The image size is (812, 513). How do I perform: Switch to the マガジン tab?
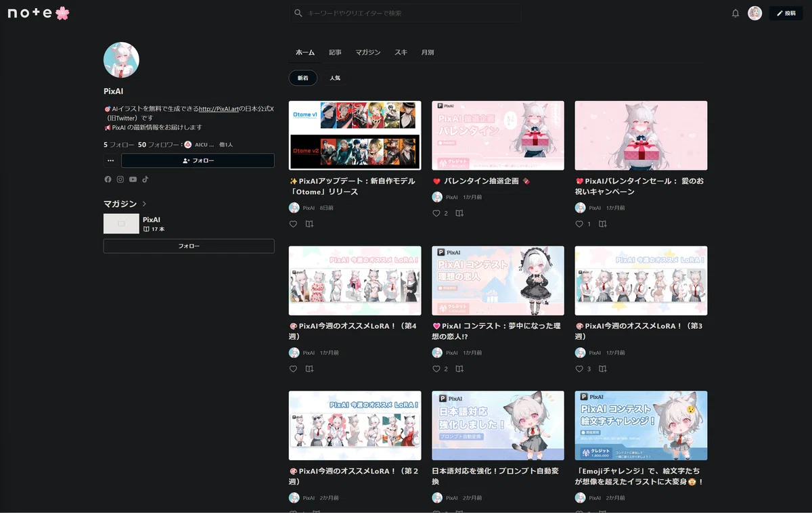pos(368,52)
